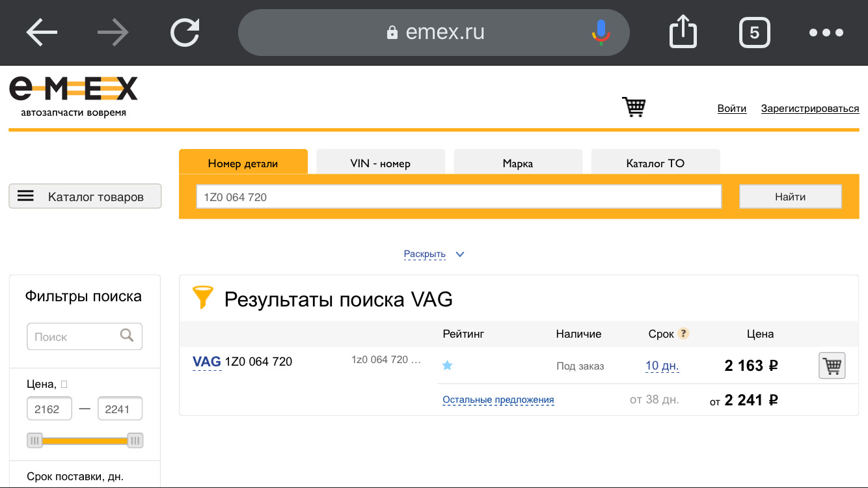Open the browser share icon
Image resolution: width=868 pixels, height=488 pixels.
(x=683, y=33)
